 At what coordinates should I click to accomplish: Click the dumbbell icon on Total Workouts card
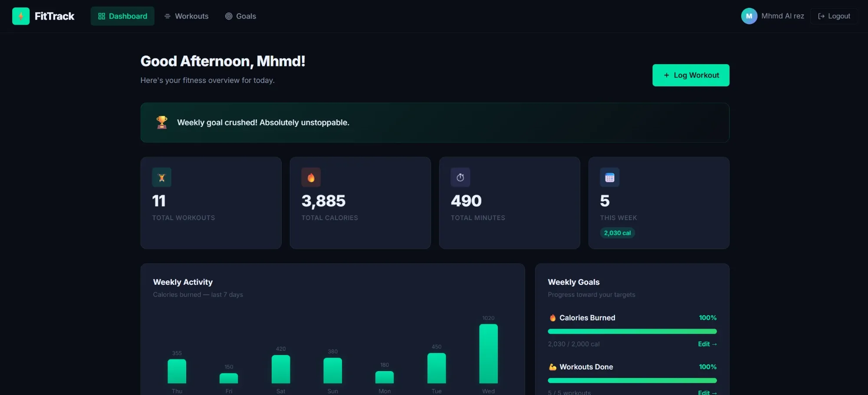coord(162,178)
